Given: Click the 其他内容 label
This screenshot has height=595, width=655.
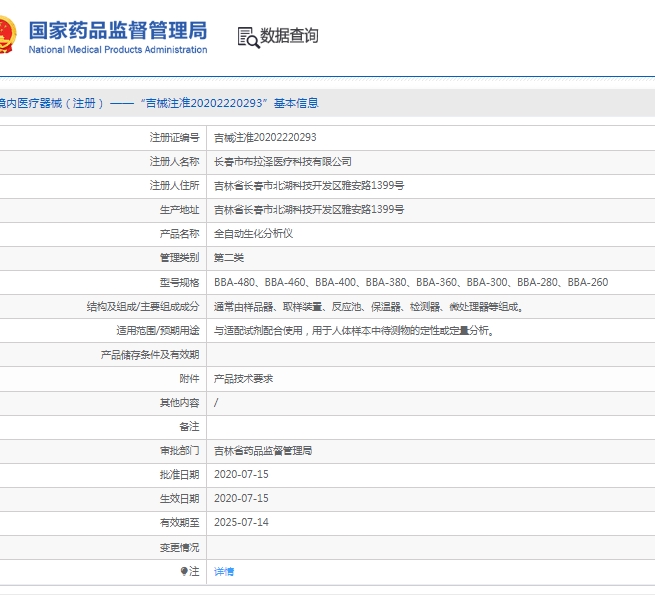Looking at the screenshot, I should pyautogui.click(x=180, y=403).
